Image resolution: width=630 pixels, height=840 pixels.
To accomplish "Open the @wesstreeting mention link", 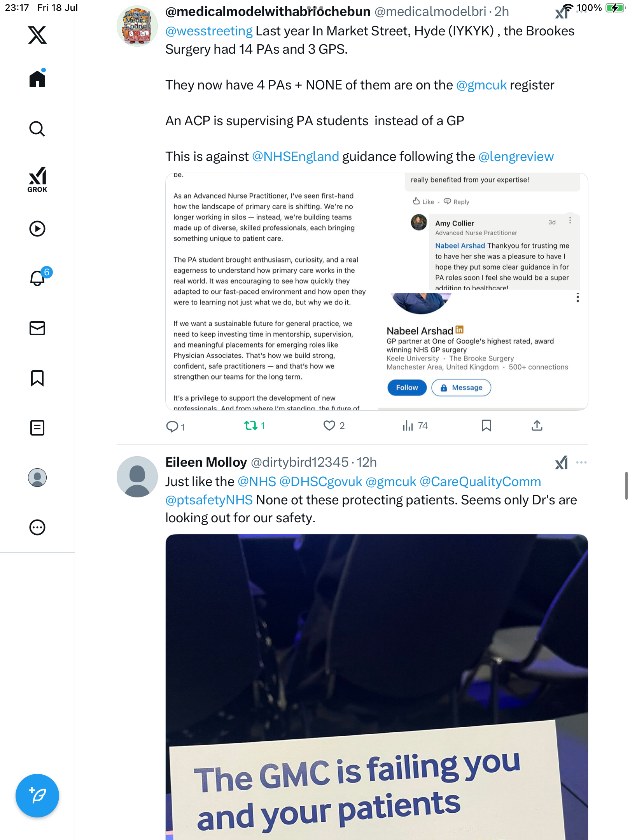I will click(209, 31).
